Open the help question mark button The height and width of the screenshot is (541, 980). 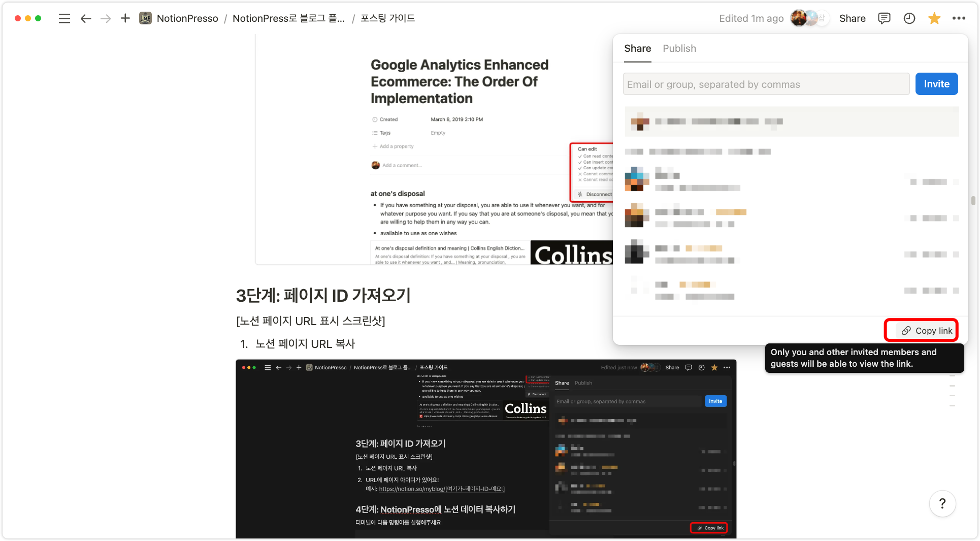point(942,503)
